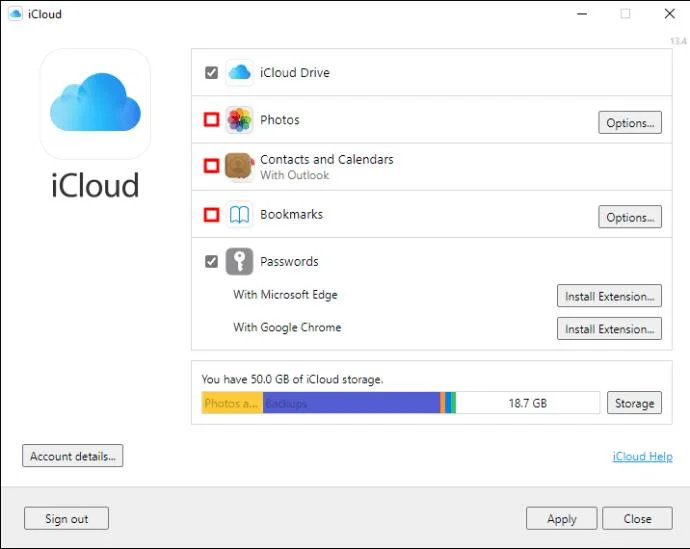Click the Sign out button
Image resolution: width=690 pixels, height=549 pixels.
point(66,519)
